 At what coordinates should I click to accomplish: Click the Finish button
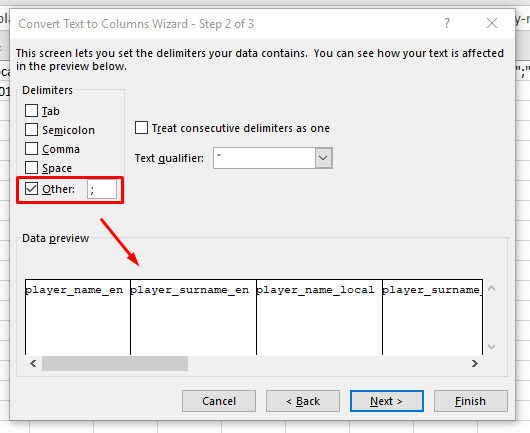click(x=471, y=401)
